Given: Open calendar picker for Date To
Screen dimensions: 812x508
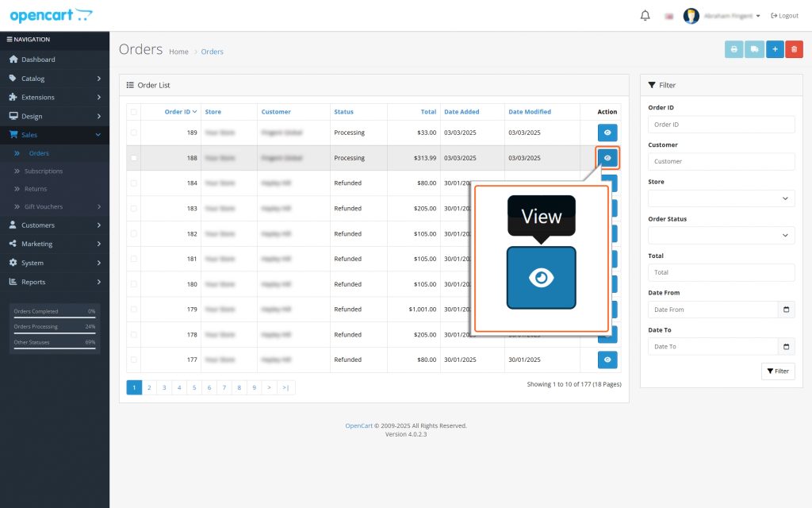Looking at the screenshot, I should (786, 347).
